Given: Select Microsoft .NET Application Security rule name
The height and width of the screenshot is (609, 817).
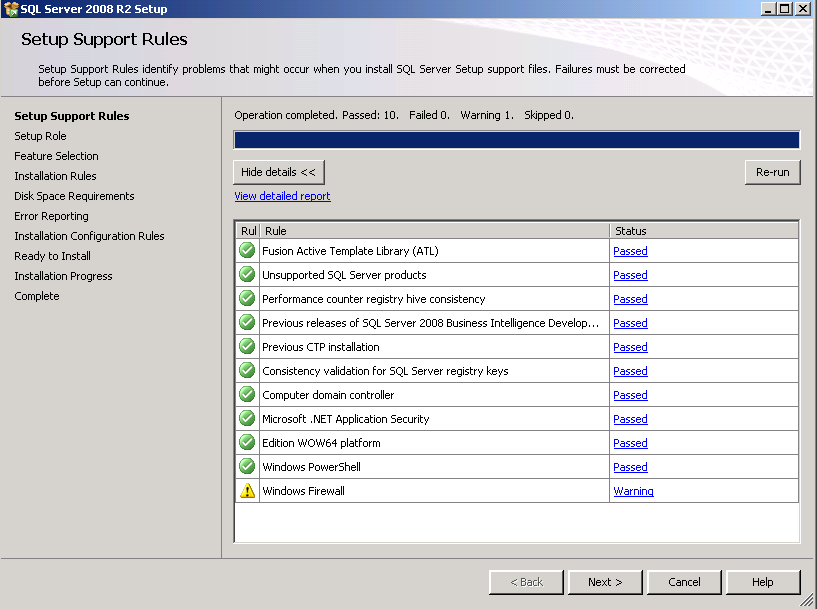Looking at the screenshot, I should pyautogui.click(x=345, y=419).
